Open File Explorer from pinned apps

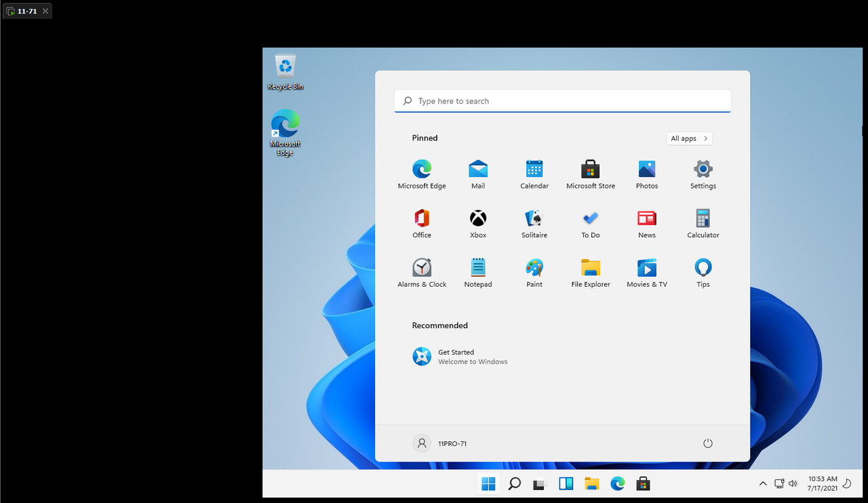point(591,273)
